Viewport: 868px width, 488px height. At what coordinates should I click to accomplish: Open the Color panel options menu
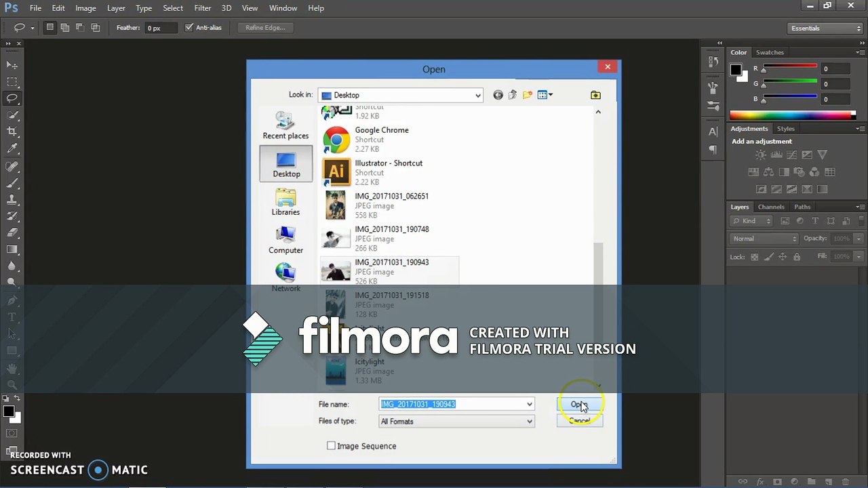(x=860, y=52)
